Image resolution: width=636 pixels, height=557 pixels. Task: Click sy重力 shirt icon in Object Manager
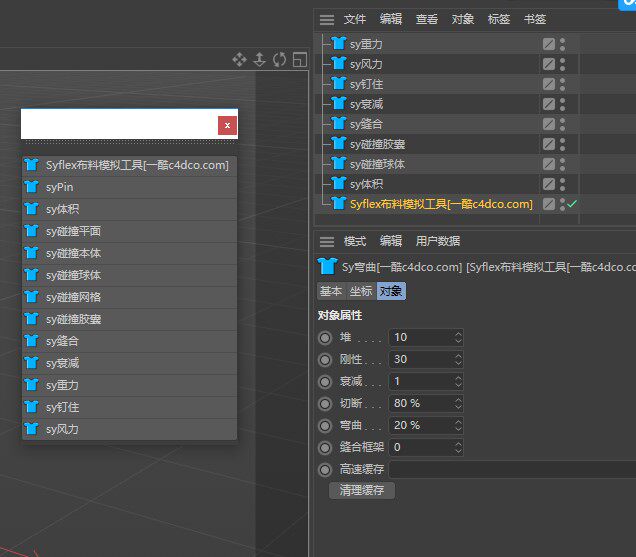pos(338,43)
